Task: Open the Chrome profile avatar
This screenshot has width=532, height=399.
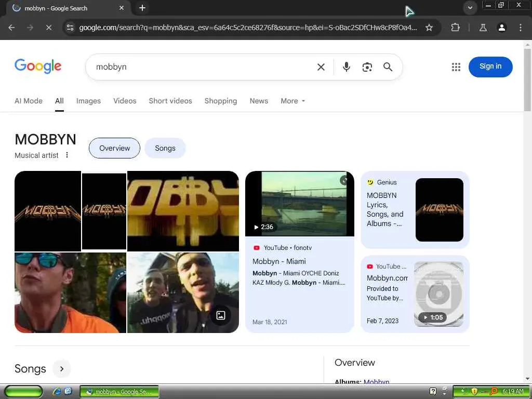Action: click(501, 28)
